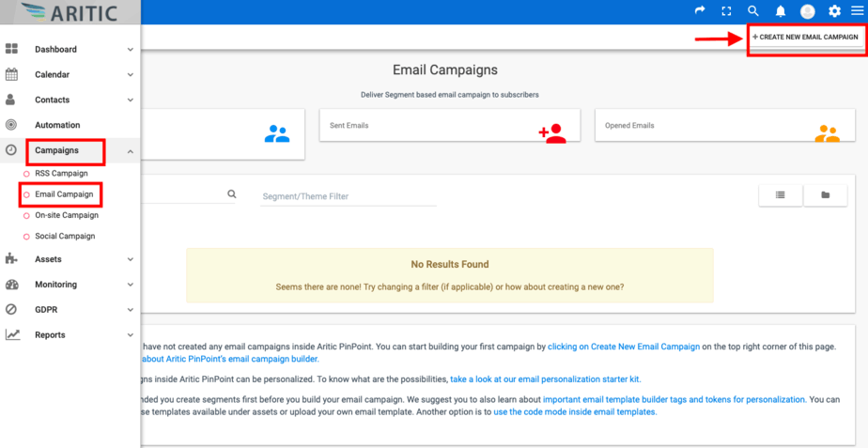The image size is (868, 448).
Task: Click the Segment/Theme Filter field
Action: coord(349,196)
